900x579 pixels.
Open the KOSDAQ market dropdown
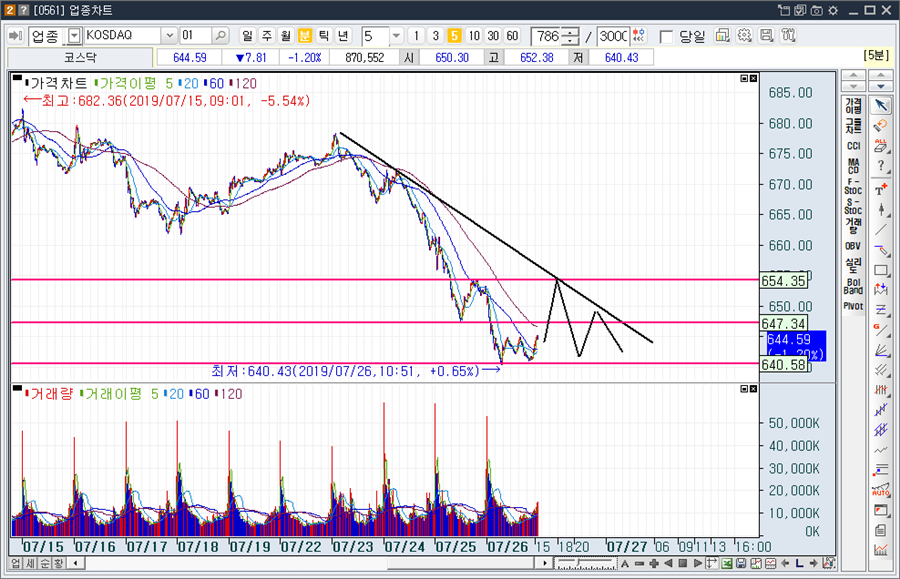(169, 36)
